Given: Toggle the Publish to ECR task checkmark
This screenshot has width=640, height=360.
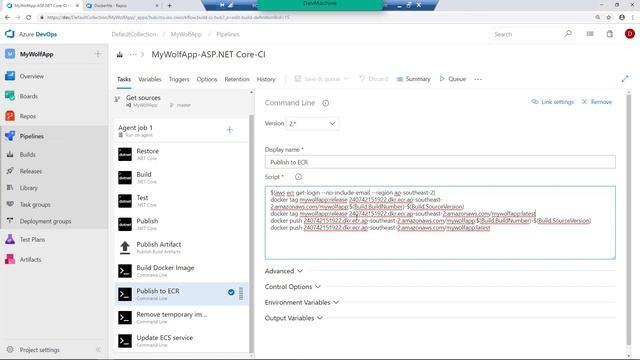Looking at the screenshot, I should 231,292.
